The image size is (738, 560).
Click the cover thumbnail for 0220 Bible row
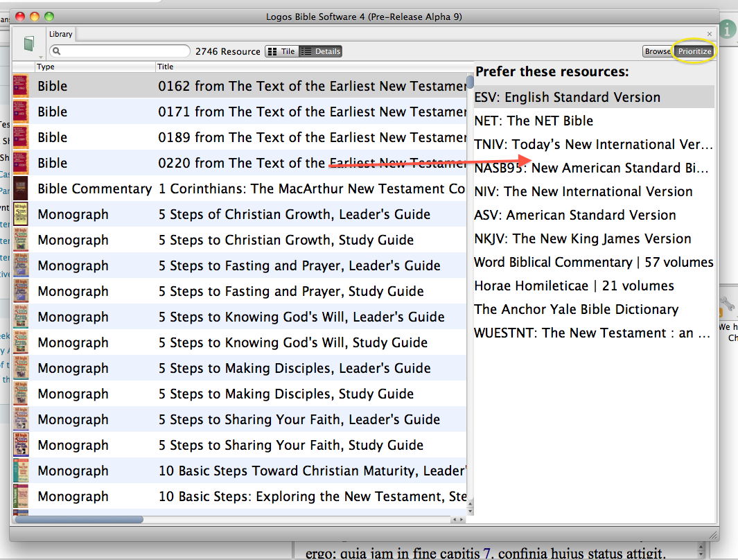21,163
